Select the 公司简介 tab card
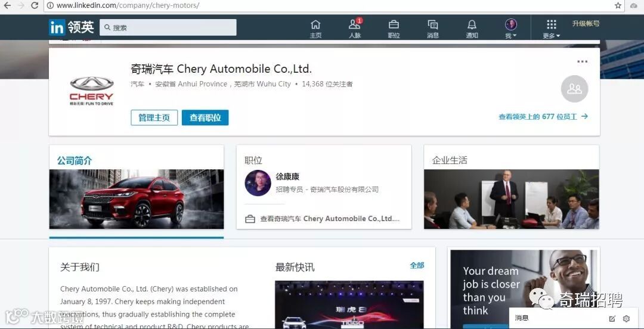Image resolution: width=644 pixels, height=329 pixels. [x=137, y=187]
